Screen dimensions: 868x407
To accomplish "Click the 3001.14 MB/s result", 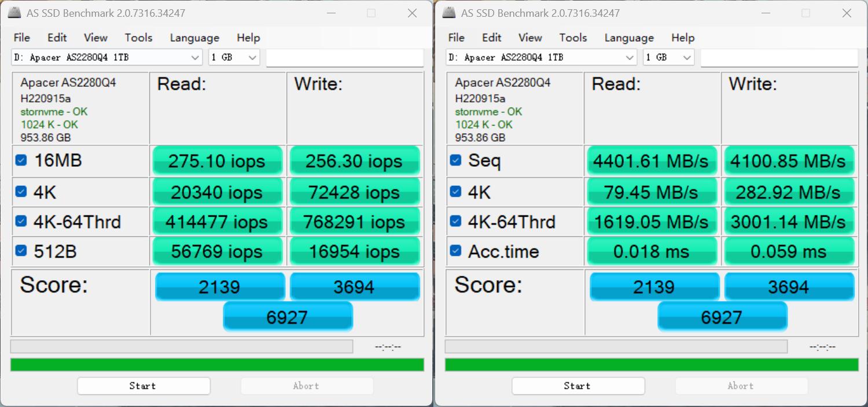I will (789, 221).
